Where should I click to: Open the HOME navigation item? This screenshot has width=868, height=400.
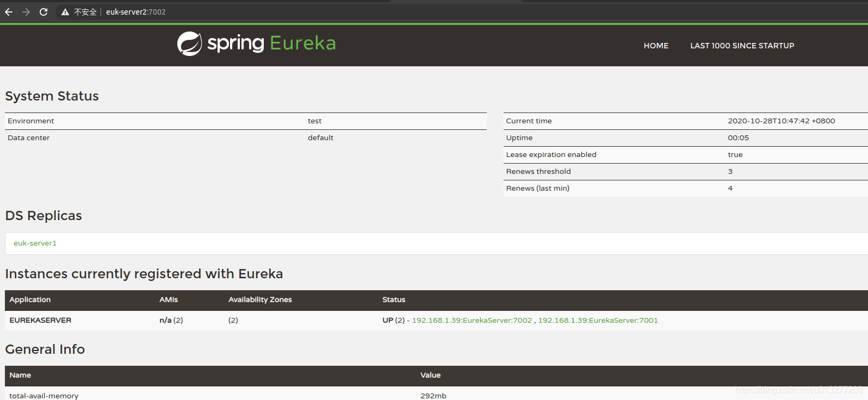(656, 46)
